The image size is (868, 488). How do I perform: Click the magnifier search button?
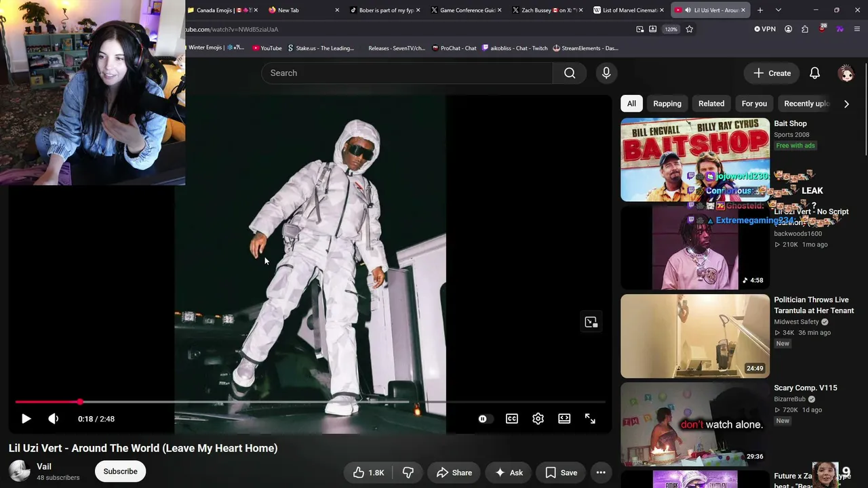coord(570,73)
